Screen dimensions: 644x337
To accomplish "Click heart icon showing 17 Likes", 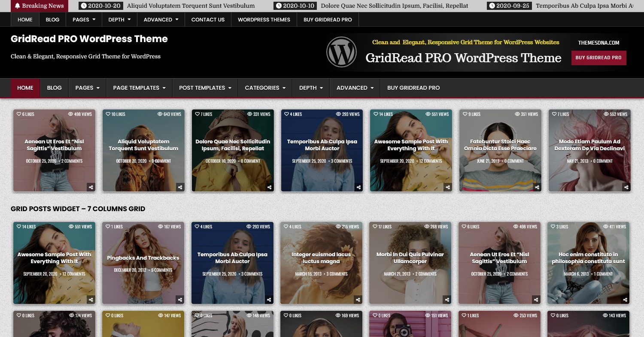I will [375, 227].
